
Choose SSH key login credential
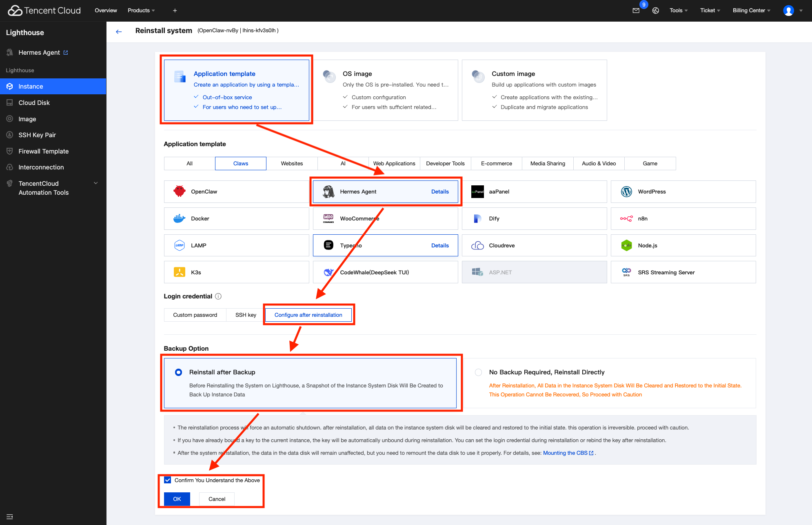tap(246, 315)
